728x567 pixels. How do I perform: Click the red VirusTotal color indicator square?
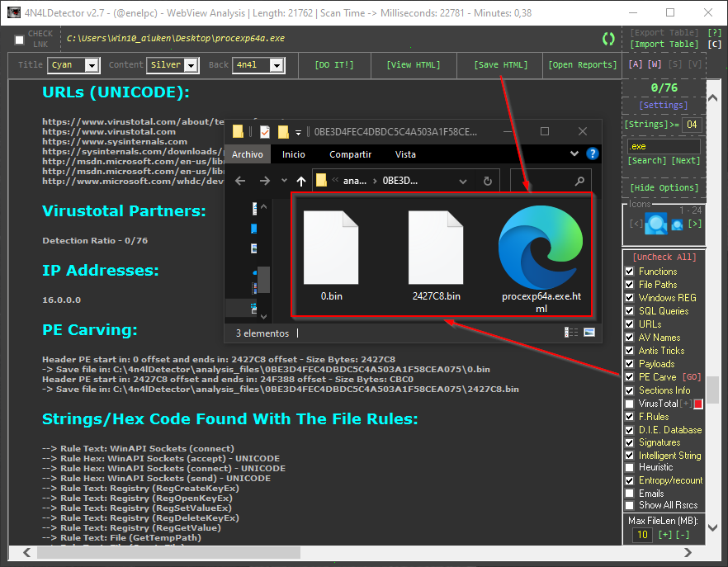698,404
